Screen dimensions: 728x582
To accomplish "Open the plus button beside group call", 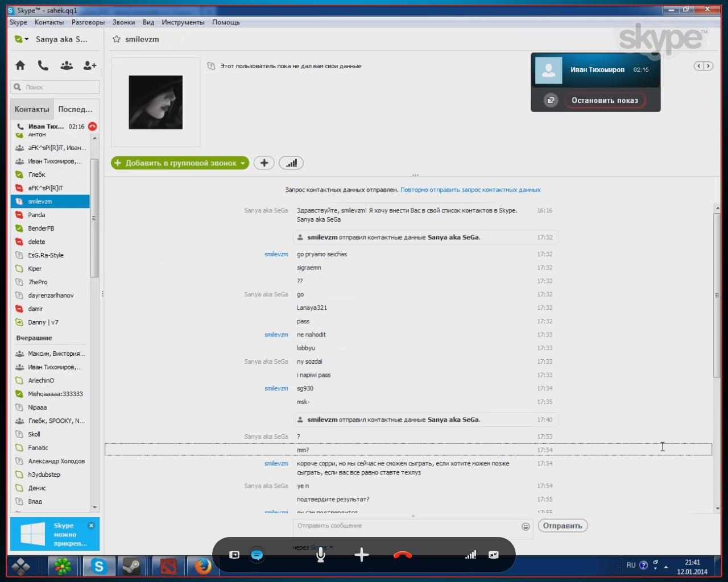I will click(x=264, y=163).
